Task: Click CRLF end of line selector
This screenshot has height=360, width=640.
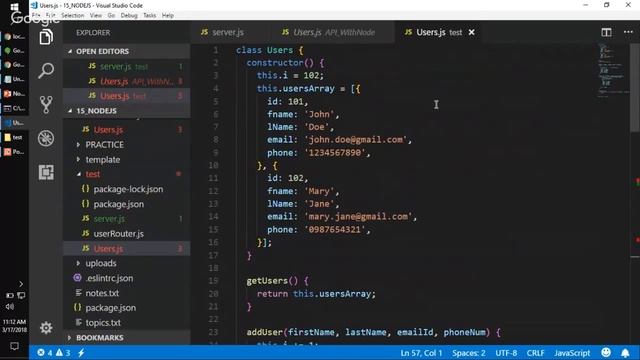Action: [535, 353]
